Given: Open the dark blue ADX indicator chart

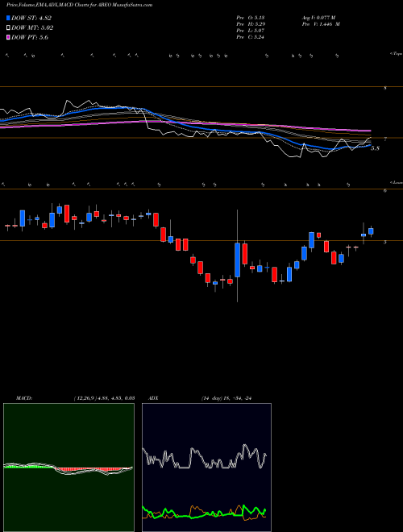Looking at the screenshot, I should 206,468.
